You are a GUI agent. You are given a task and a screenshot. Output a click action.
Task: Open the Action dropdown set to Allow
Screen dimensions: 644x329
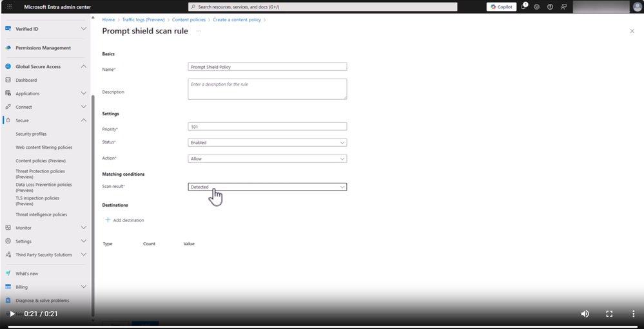(x=268, y=159)
